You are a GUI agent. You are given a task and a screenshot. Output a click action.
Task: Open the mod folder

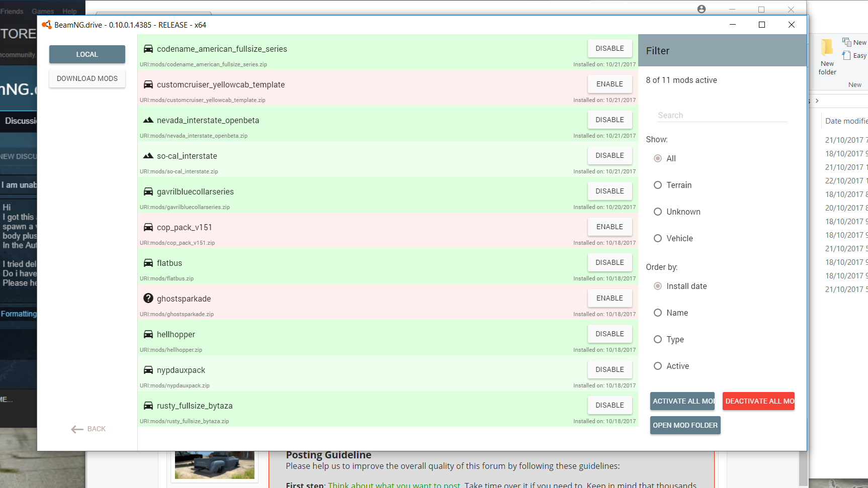tap(685, 425)
